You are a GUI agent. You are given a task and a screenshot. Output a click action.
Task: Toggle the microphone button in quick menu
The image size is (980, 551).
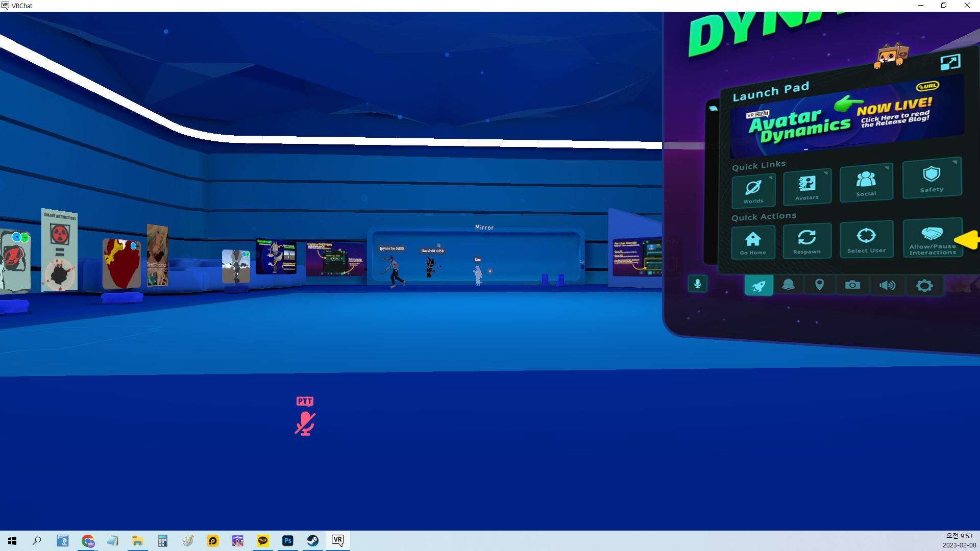pos(698,284)
